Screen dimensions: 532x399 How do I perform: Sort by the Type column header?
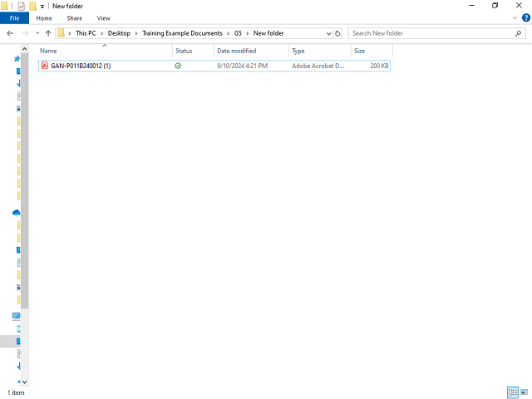pyautogui.click(x=298, y=51)
